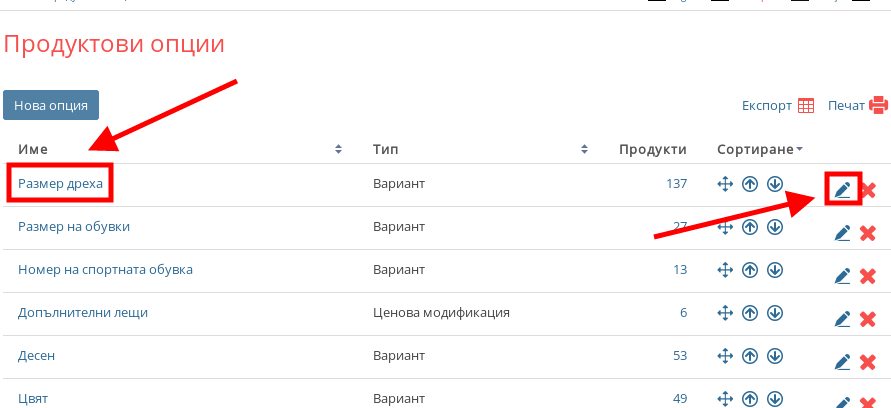Move Размер дреха down with arrow icon
This screenshot has height=408, width=891.
tap(775, 184)
